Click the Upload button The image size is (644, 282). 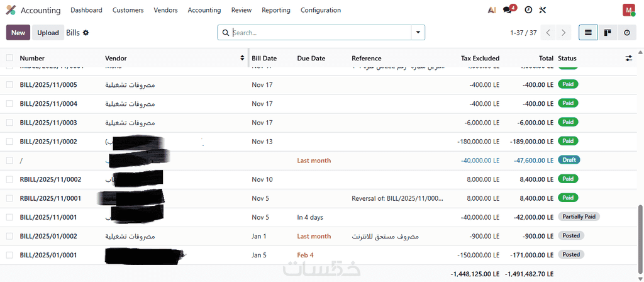(48, 33)
